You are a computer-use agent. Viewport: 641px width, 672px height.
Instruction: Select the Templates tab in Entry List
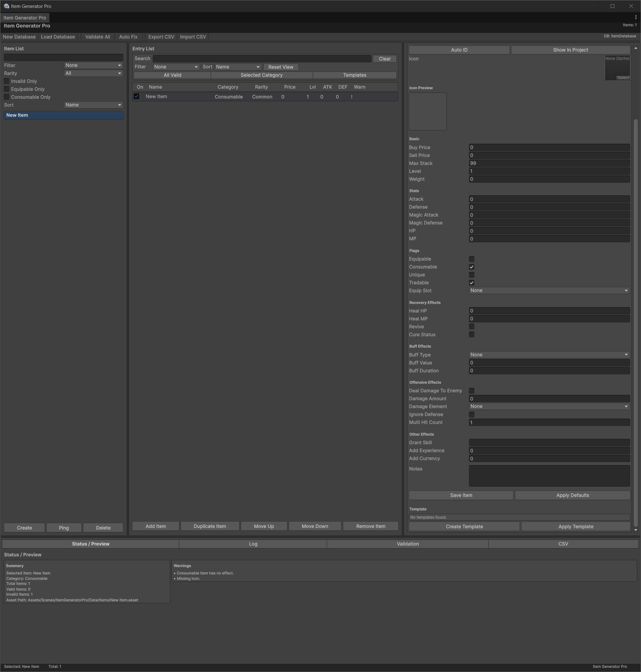355,75
